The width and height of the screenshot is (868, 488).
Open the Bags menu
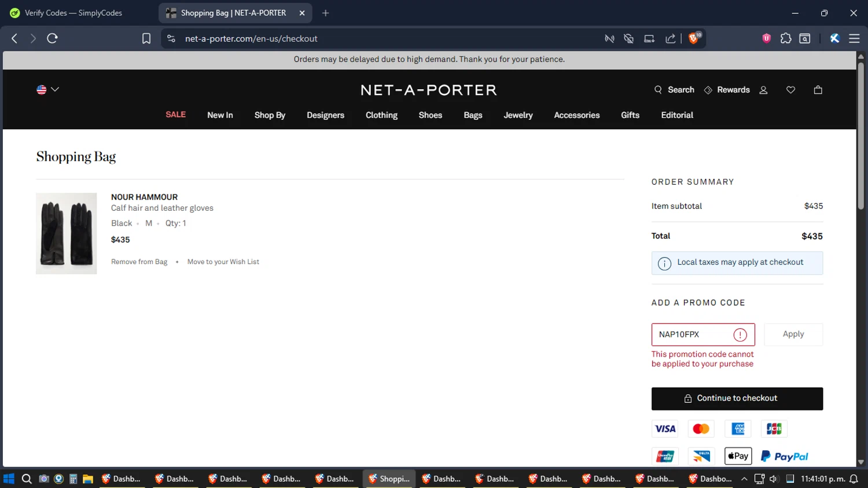473,115
